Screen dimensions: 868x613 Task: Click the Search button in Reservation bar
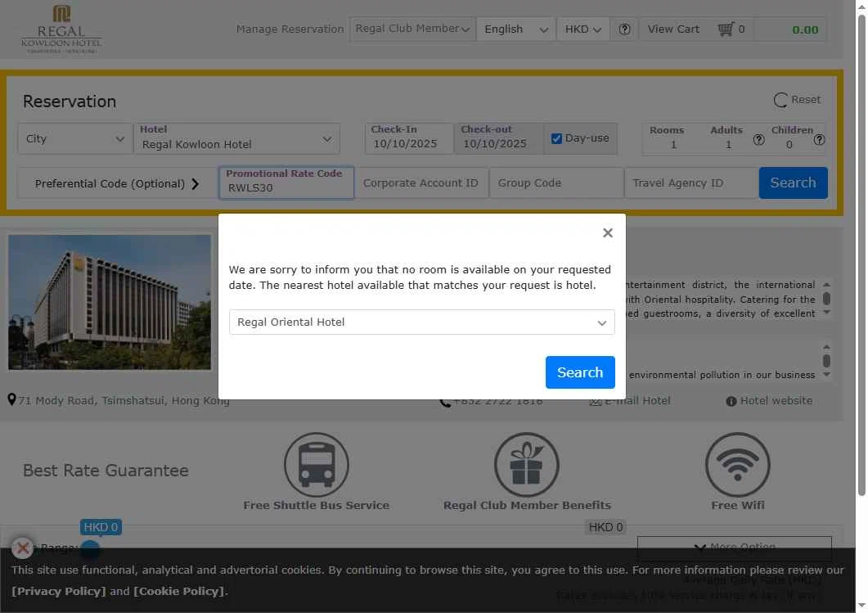pos(794,183)
